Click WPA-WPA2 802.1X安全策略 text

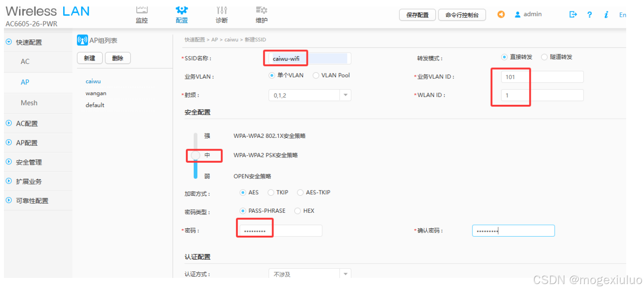270,136
